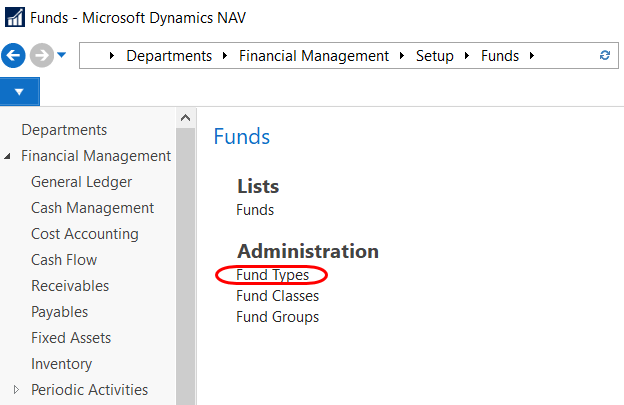Click the refresh icon in address bar
Viewport: 624px width, 405px height.
(604, 56)
